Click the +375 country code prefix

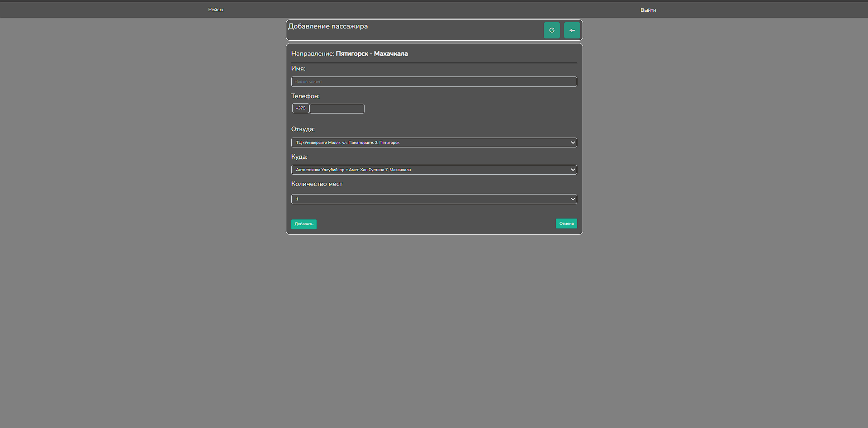(300, 108)
